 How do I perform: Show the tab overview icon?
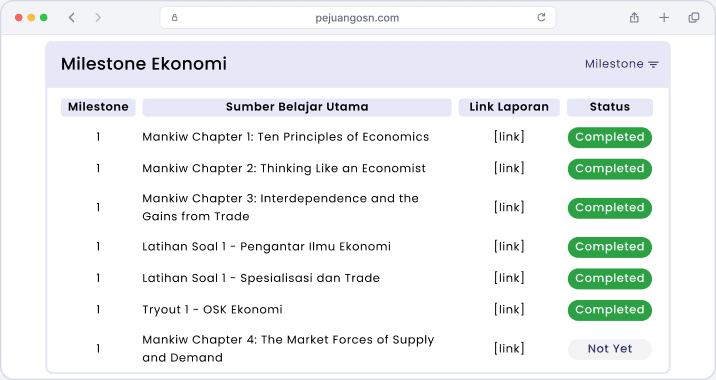[x=694, y=17]
